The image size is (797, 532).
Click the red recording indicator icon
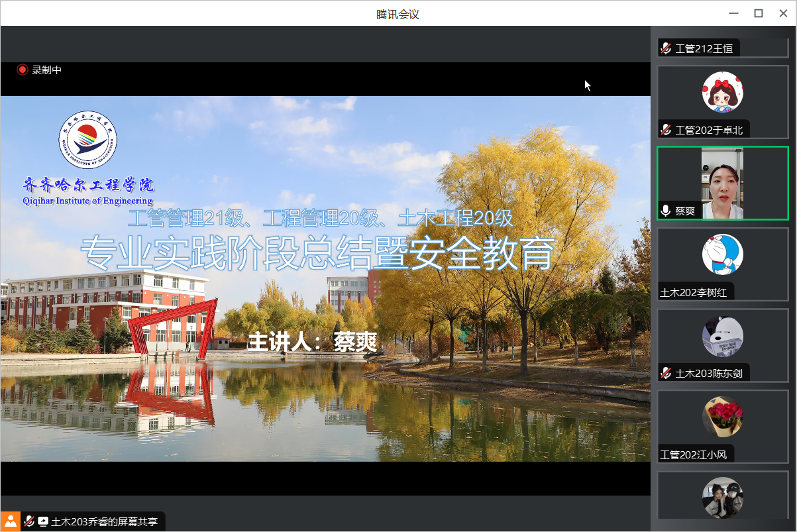tap(23, 70)
